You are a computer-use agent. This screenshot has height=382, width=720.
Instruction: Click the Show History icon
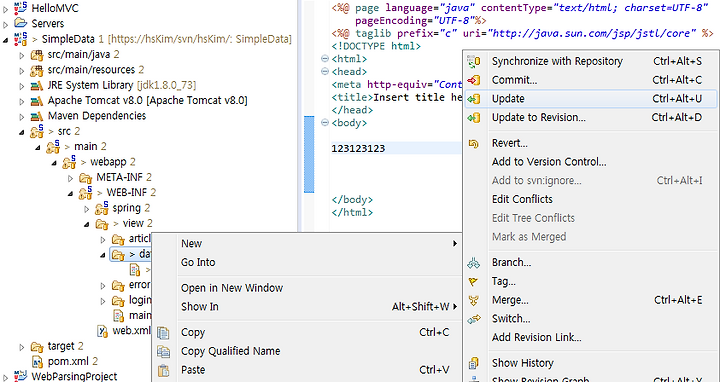tap(473, 364)
